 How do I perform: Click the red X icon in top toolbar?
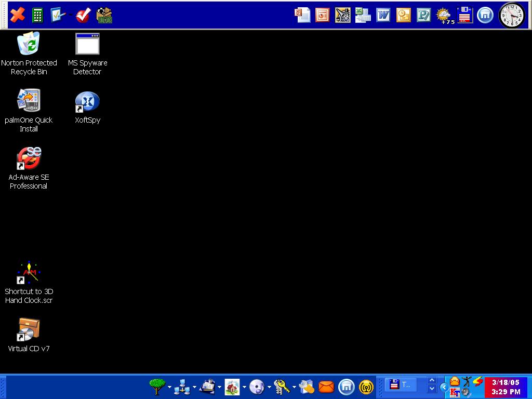tap(18, 15)
